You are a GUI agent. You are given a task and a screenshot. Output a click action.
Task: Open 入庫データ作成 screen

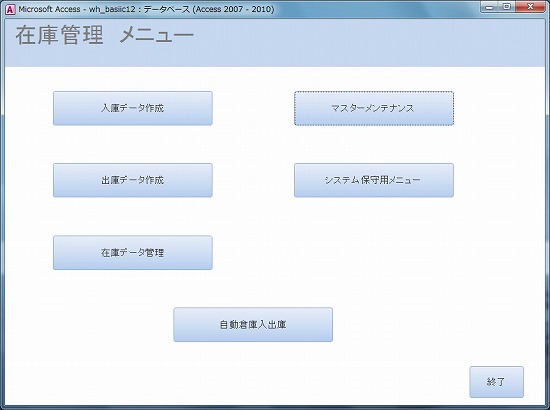pyautogui.click(x=133, y=108)
